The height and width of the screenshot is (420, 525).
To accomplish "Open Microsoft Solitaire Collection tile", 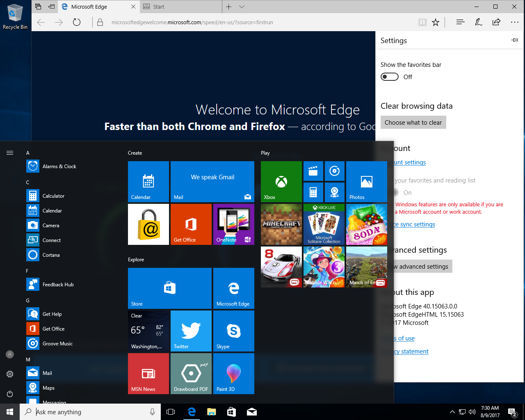I will (324, 224).
